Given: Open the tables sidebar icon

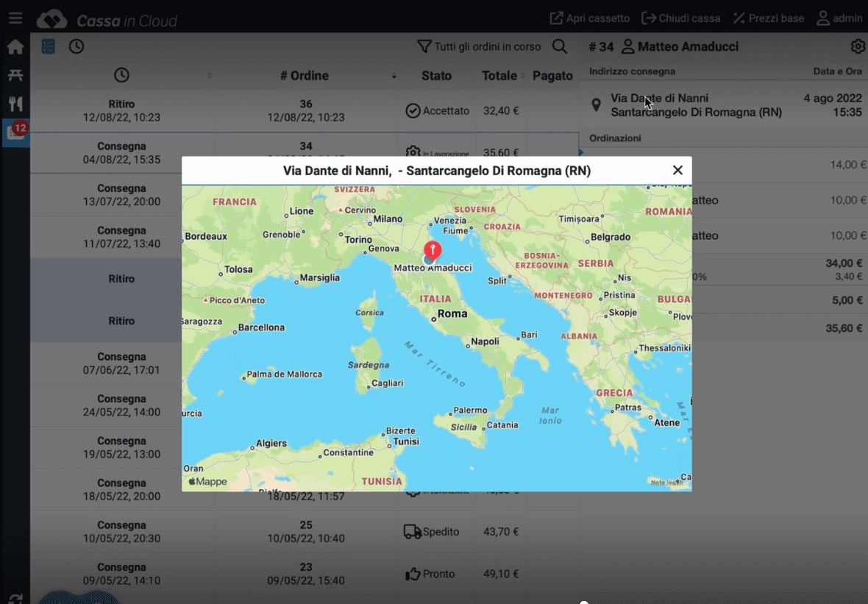Looking at the screenshot, I should click(15, 75).
